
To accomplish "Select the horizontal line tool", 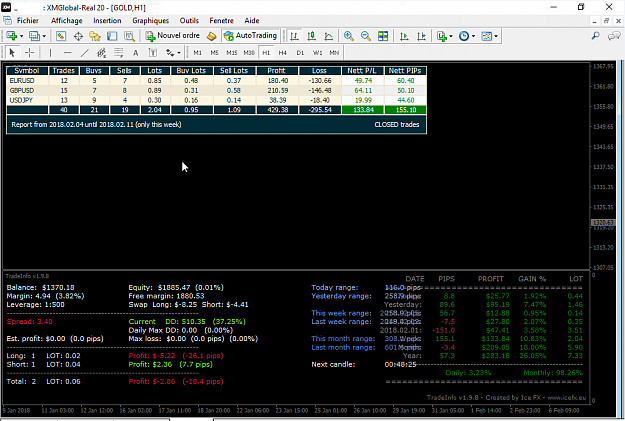I will pos(67,52).
